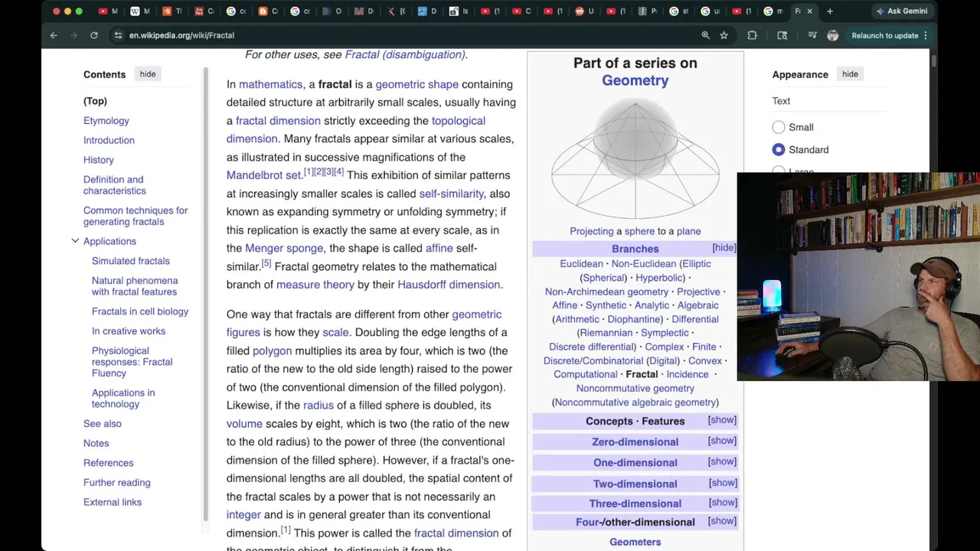Select the Small text size option
Screen dimensions: 980x551
[x=779, y=127]
